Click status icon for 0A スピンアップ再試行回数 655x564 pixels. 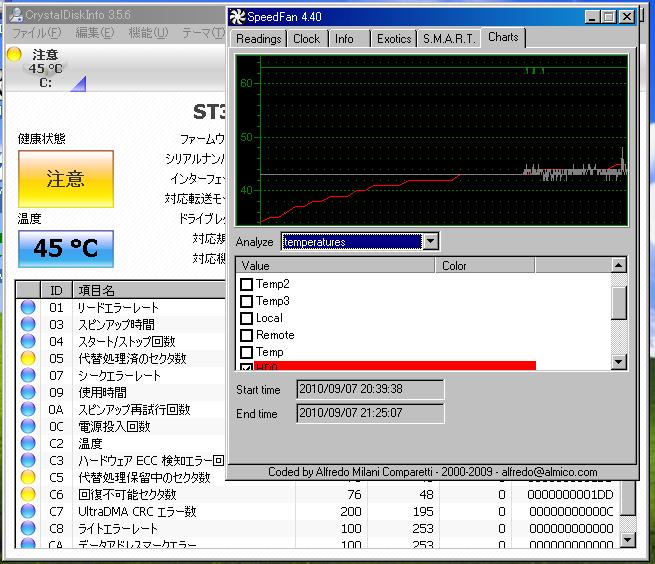tap(28, 409)
